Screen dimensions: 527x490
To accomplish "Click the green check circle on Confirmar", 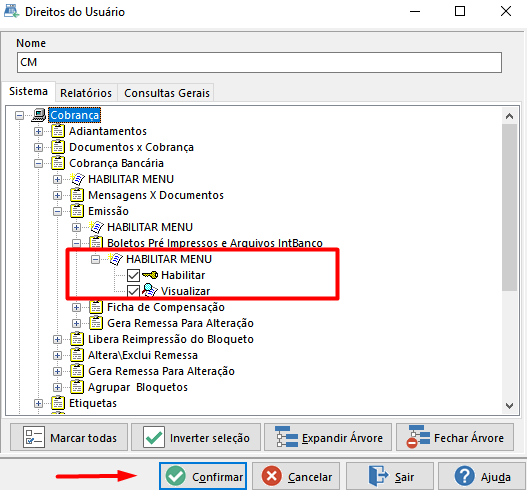I will coord(175,476).
